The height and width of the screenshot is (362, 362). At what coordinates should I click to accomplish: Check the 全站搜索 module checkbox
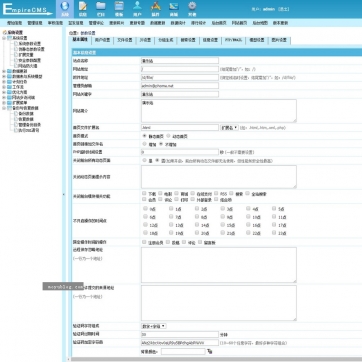point(247,193)
